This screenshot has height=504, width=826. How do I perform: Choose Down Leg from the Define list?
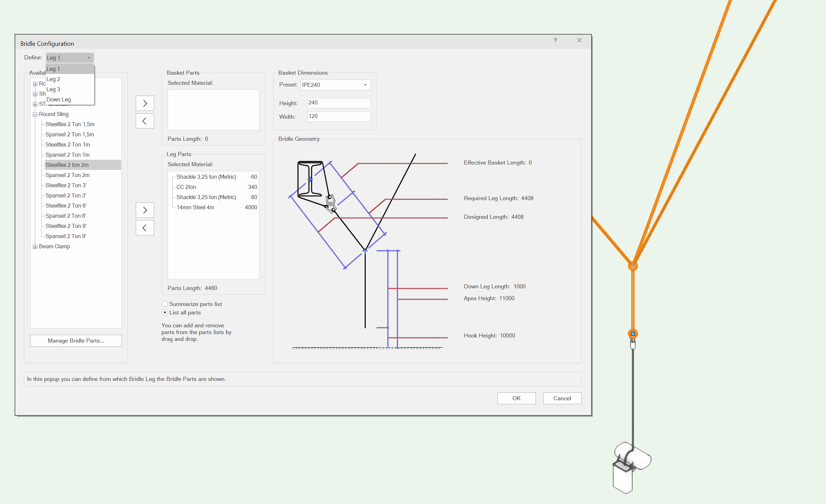tap(58, 99)
